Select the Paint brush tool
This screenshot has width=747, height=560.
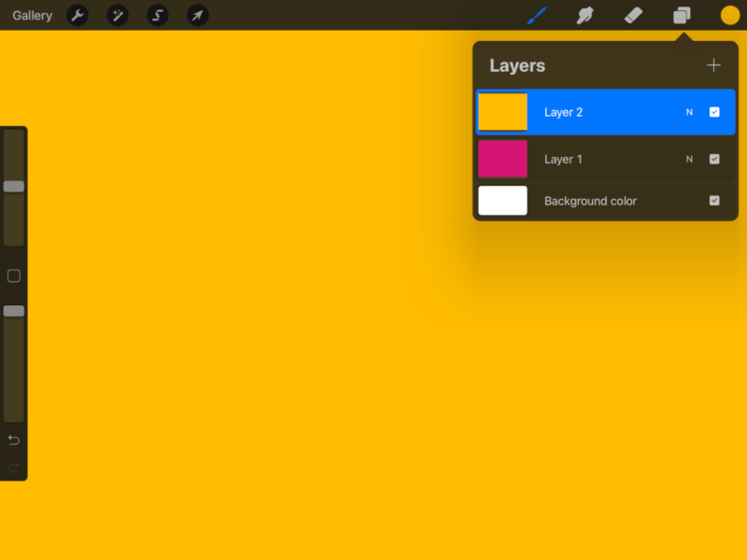point(539,15)
